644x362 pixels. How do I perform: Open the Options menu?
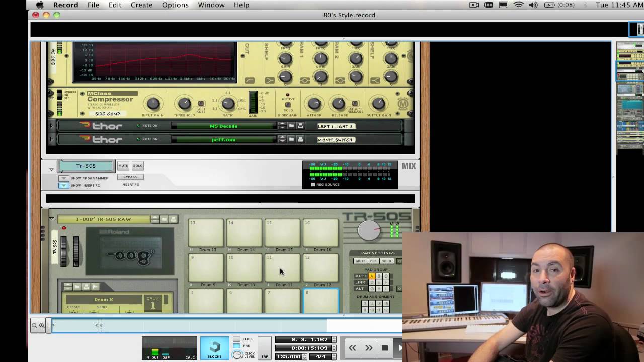[x=175, y=5]
